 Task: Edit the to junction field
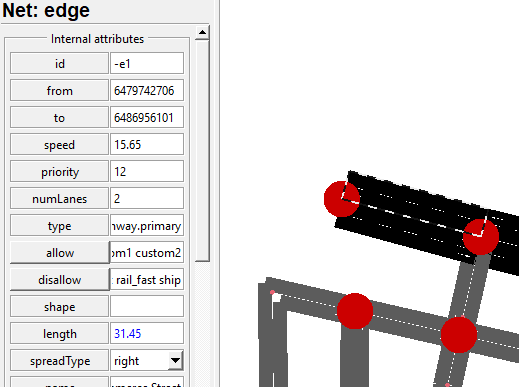click(147, 117)
